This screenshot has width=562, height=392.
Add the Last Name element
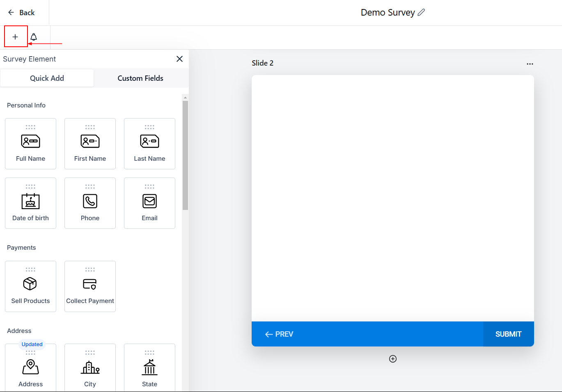point(149,144)
